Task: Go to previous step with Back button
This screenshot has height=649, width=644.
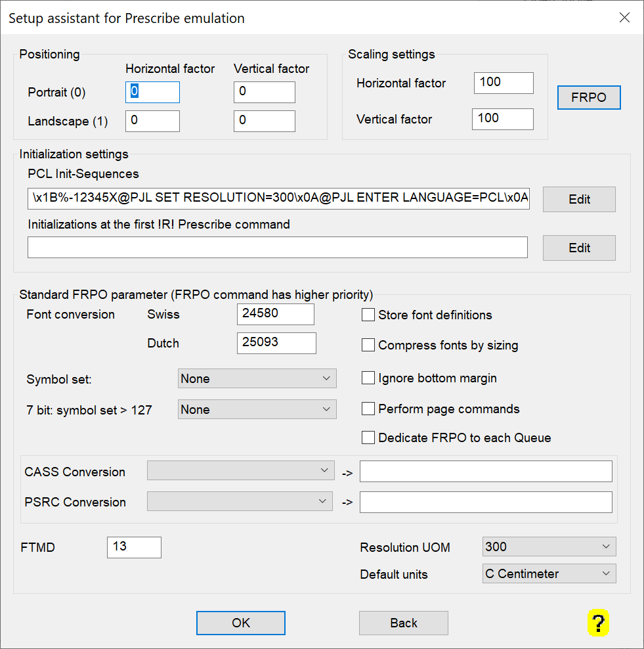Action: pyautogui.click(x=403, y=623)
